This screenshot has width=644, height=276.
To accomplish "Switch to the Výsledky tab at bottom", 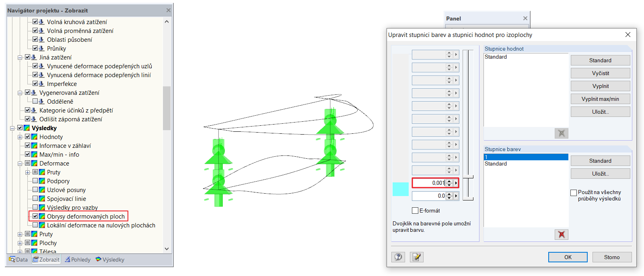I will point(110,260).
